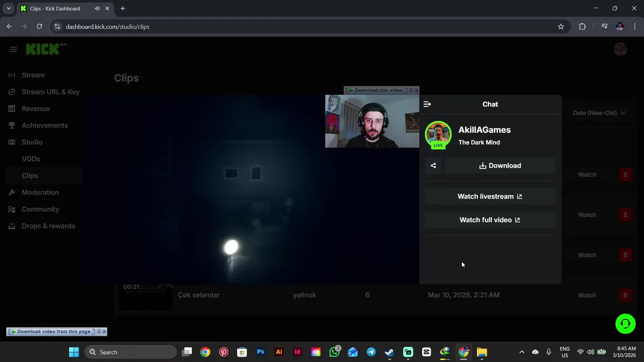Open the Windows Start menu
The height and width of the screenshot is (362, 644).
[74, 352]
